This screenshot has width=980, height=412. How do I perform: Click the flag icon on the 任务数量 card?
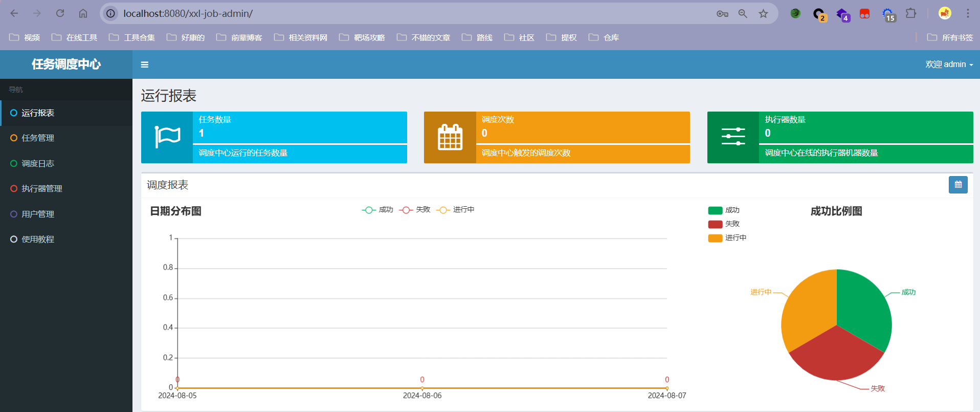[x=167, y=137]
